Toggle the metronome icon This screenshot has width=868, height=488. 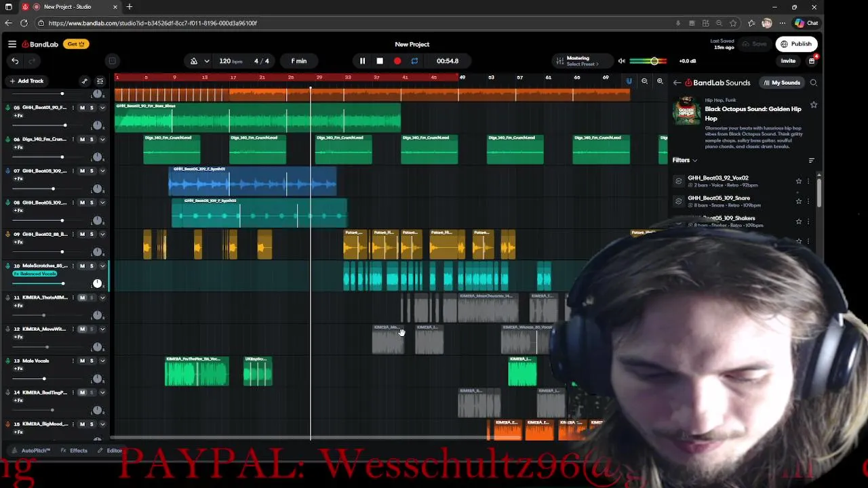(x=194, y=61)
